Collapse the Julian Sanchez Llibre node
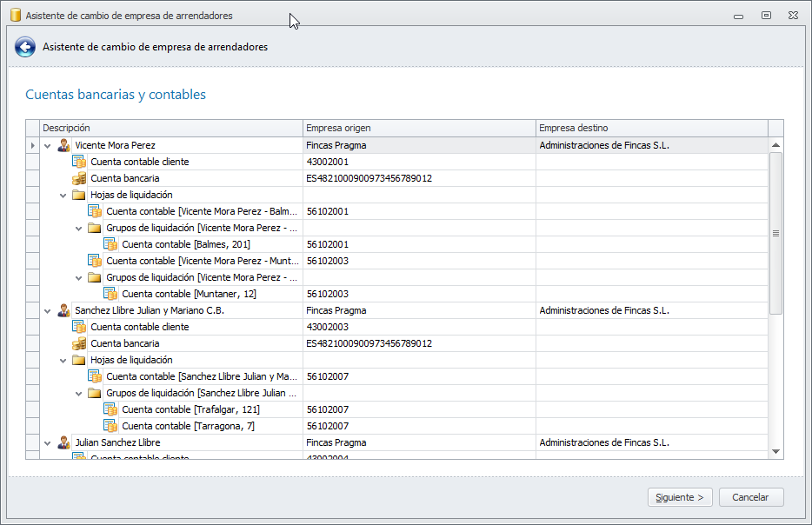This screenshot has width=812, height=525. coord(48,443)
